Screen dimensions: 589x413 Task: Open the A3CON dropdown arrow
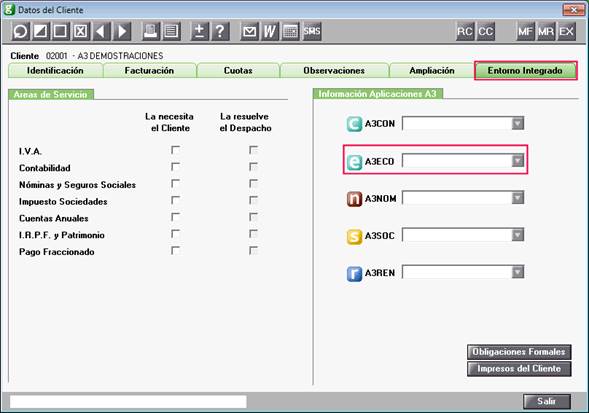(518, 123)
